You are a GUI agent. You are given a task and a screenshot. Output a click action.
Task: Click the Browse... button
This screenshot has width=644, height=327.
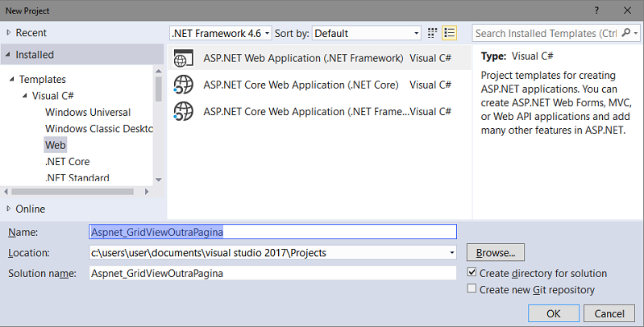pyautogui.click(x=496, y=253)
